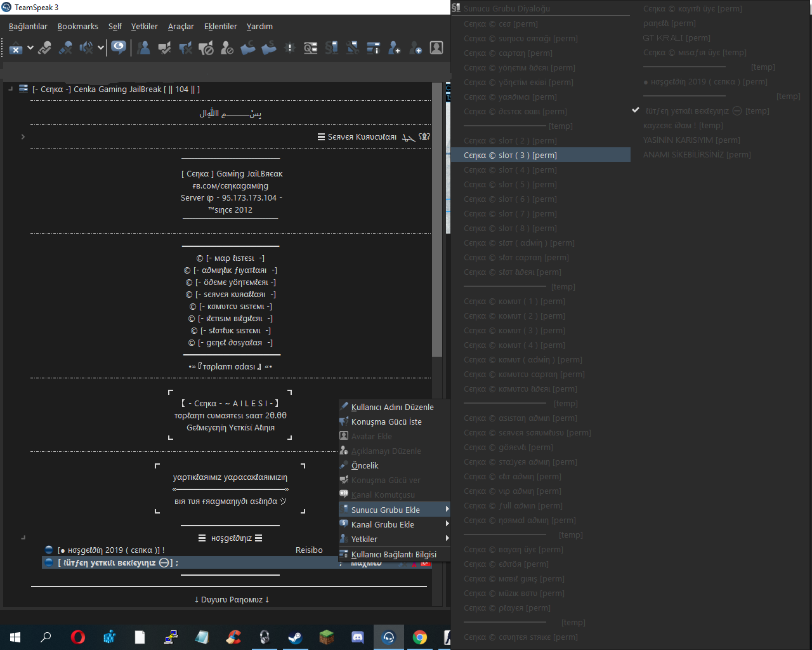Image resolution: width=812 pixels, height=650 pixels.
Task: Toggle the Cenka © komut ( 1 ) group
Action: pyautogui.click(x=540, y=301)
